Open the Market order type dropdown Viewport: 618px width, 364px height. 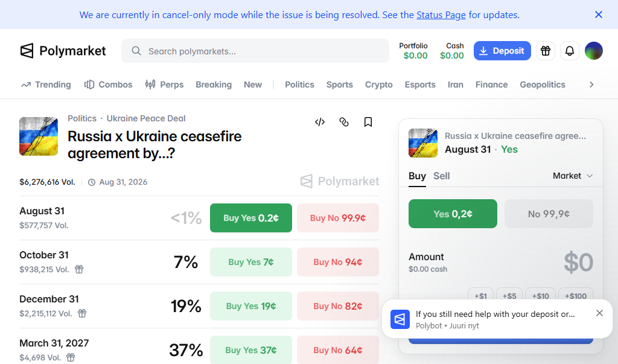pos(573,176)
